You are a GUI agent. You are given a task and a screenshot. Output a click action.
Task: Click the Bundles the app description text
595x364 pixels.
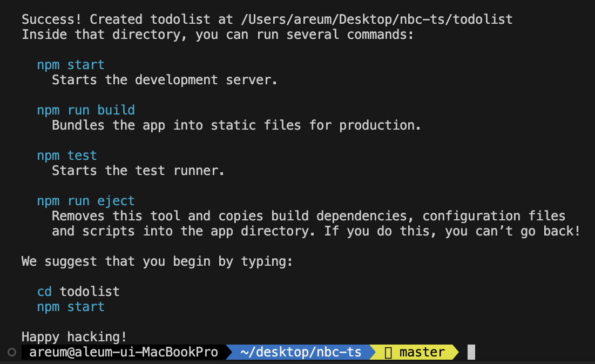(236, 125)
